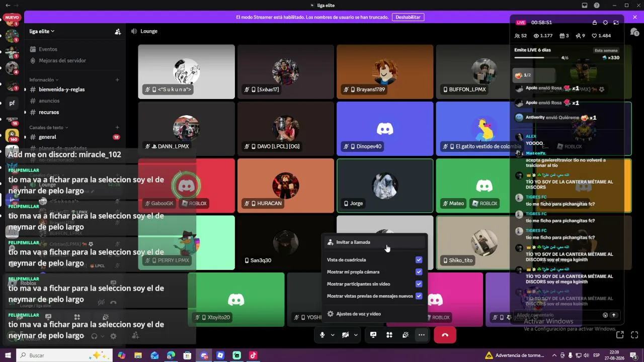Select Invitar a llamada menu entry

coord(374,242)
